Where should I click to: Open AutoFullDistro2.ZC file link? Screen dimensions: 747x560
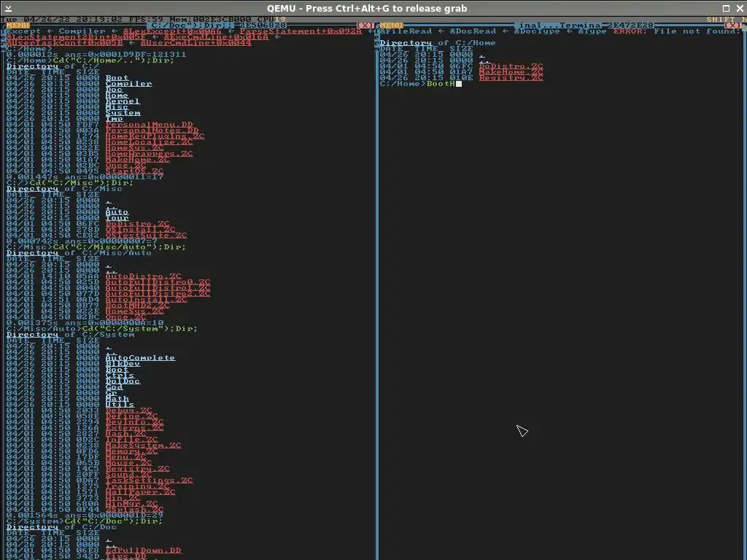click(x=158, y=294)
